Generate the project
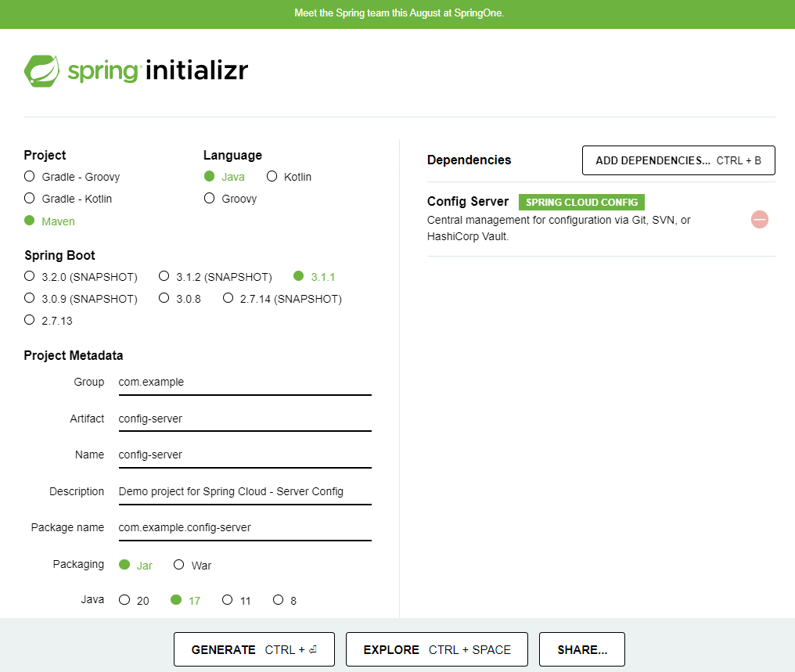The image size is (795, 672). 254,649
